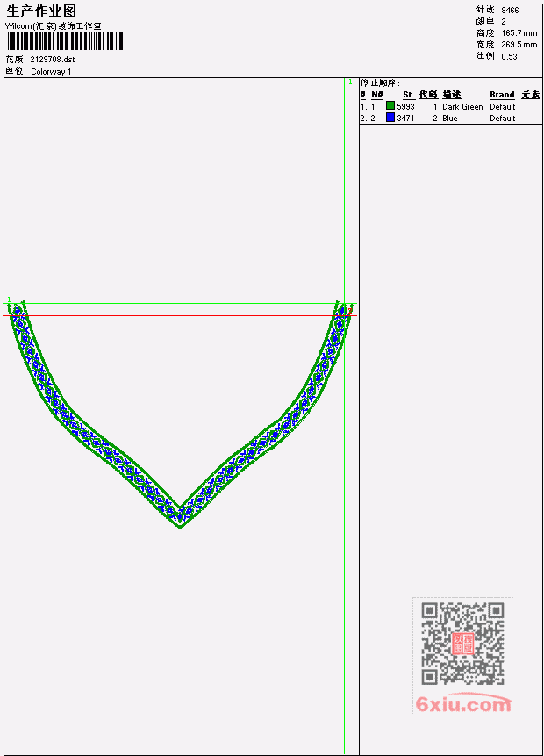
Task: Click the 代码 column header
Action: (x=428, y=95)
